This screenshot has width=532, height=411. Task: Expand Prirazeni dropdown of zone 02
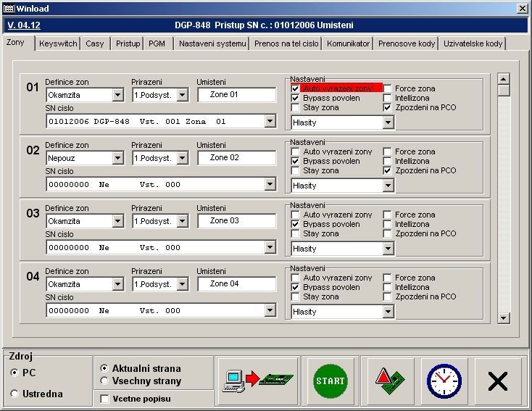[x=182, y=158]
